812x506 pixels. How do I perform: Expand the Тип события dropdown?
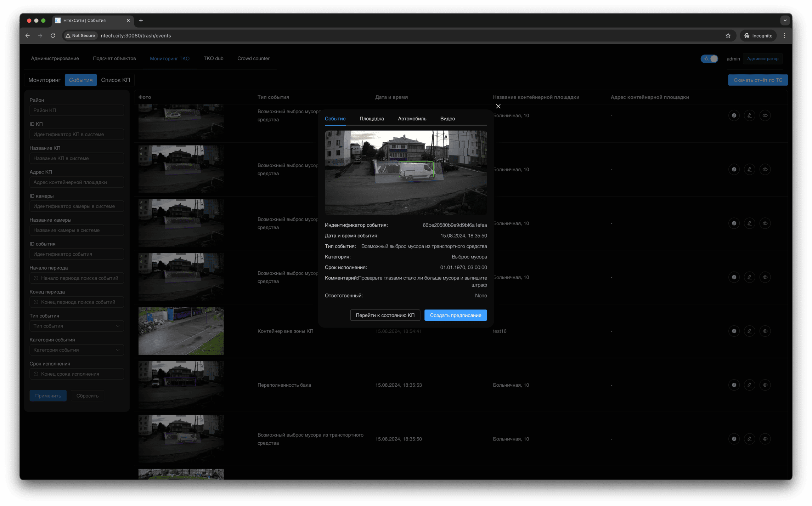[77, 326]
